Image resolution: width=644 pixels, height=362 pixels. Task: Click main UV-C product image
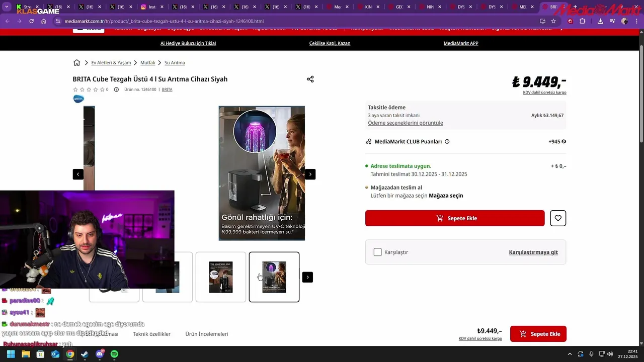click(262, 173)
